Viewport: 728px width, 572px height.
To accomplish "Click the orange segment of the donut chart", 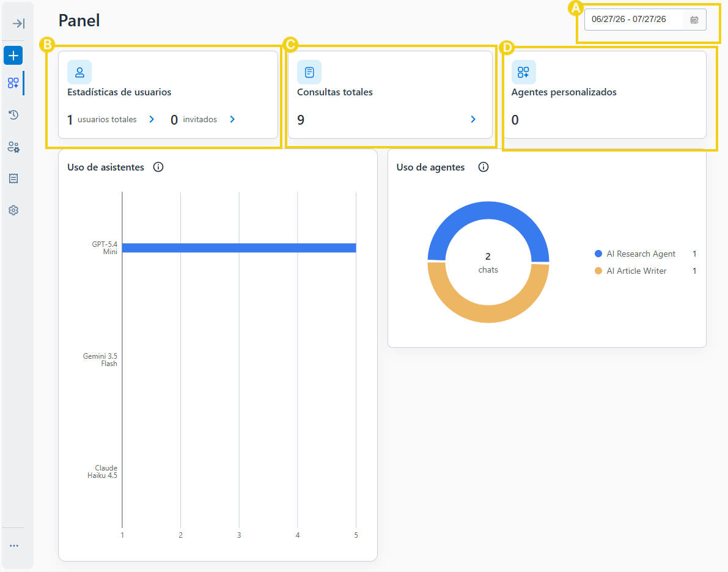I will (x=488, y=313).
